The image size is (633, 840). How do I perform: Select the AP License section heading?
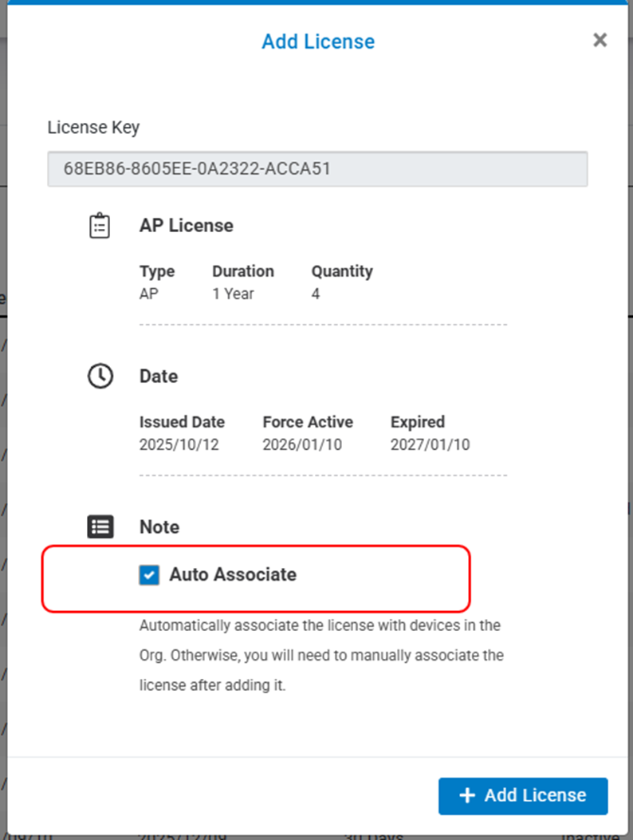point(186,226)
